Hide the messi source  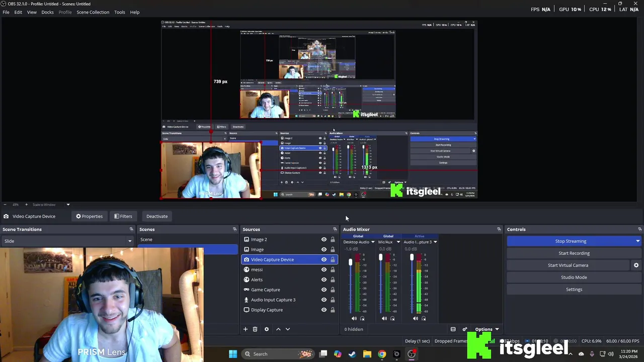(x=324, y=269)
